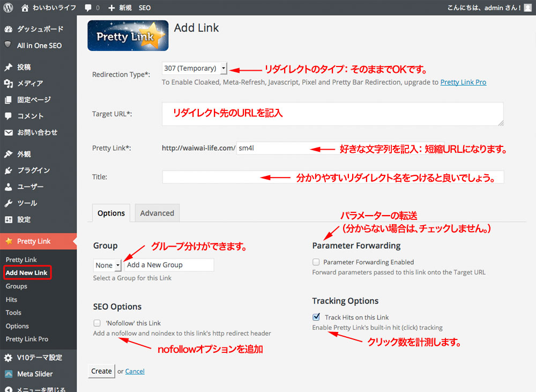Click the プラグイン plug icon
536x392 pixels.
tap(9, 171)
